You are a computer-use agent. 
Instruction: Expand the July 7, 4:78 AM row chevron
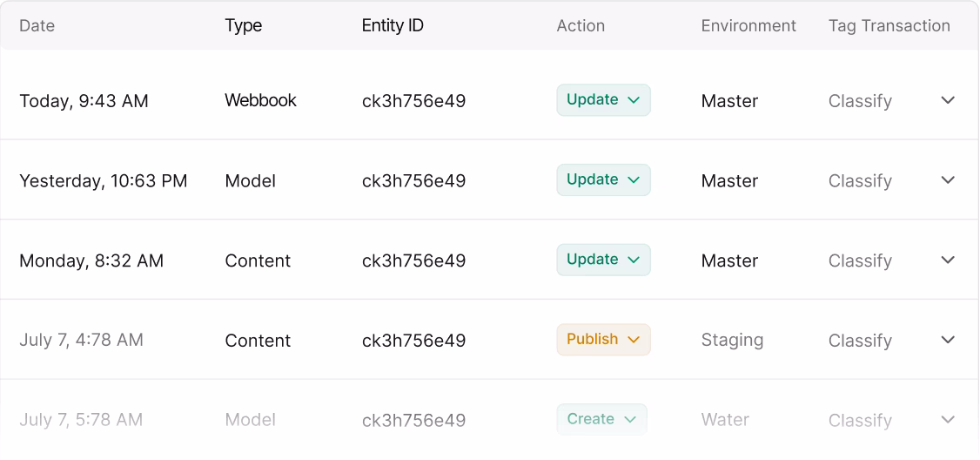click(x=949, y=340)
